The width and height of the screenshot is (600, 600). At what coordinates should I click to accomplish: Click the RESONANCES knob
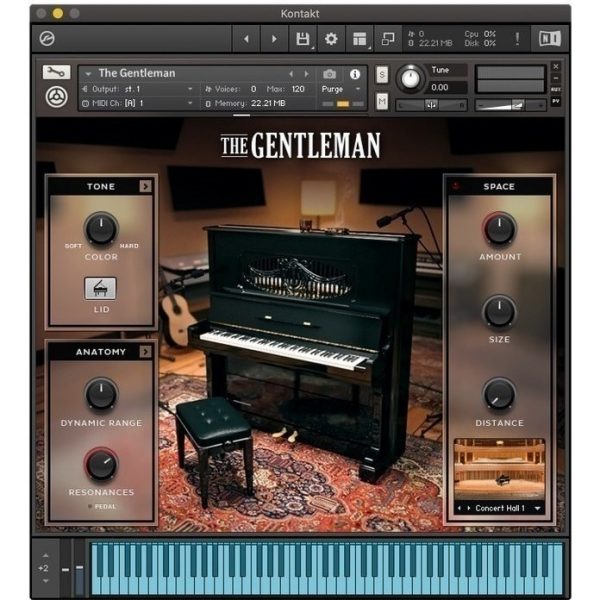tap(101, 464)
